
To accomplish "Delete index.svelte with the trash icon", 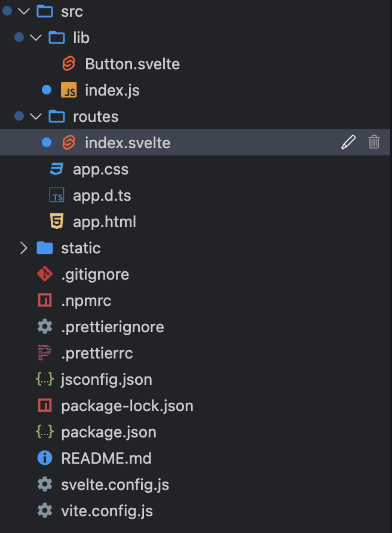I will point(374,142).
